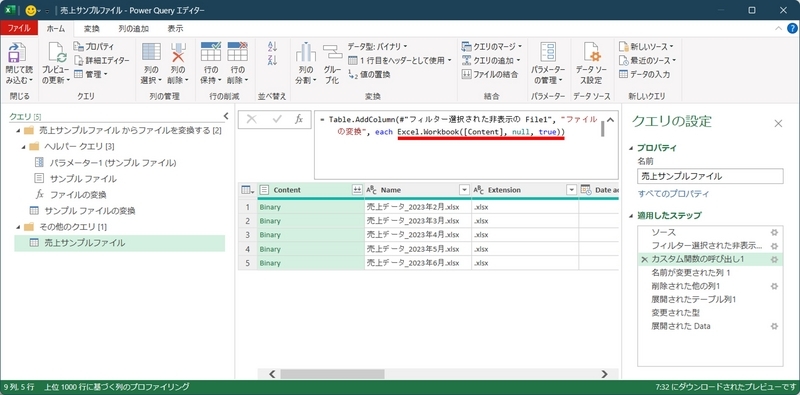800x395 pixels.
Task: Click the Close & Load (閉じて読み込む) icon
Action: click(x=17, y=54)
